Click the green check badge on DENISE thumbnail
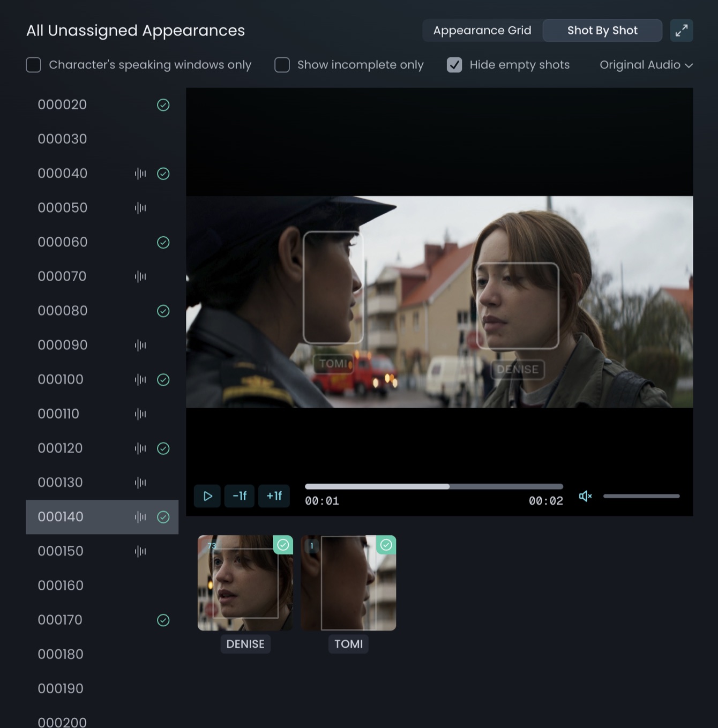Screen dimensions: 718x728 click(x=283, y=545)
